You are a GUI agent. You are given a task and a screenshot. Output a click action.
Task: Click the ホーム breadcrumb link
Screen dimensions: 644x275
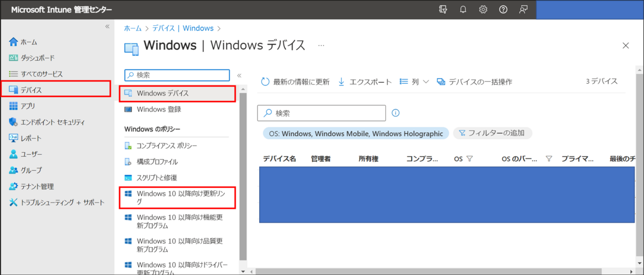pos(133,28)
